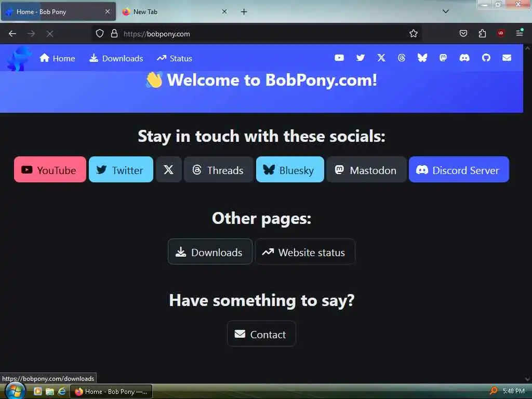Click the orange tray icon beside the clock
532x399 pixels.
click(x=494, y=391)
